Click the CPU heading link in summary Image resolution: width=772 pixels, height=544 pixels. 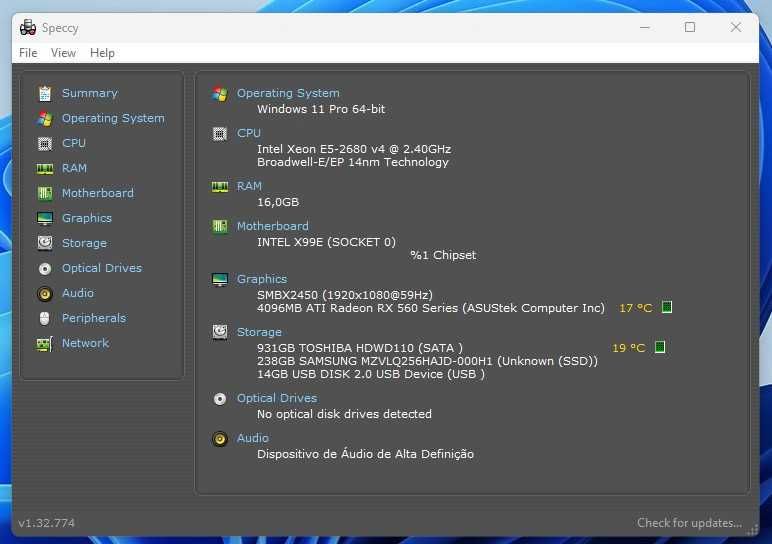tap(249, 133)
